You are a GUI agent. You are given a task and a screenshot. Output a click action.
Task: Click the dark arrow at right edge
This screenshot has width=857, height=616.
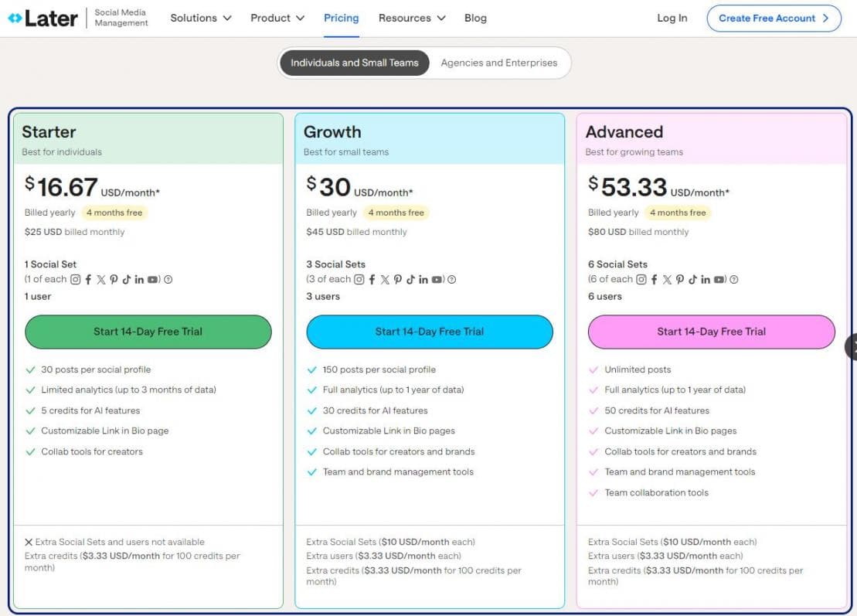852,347
